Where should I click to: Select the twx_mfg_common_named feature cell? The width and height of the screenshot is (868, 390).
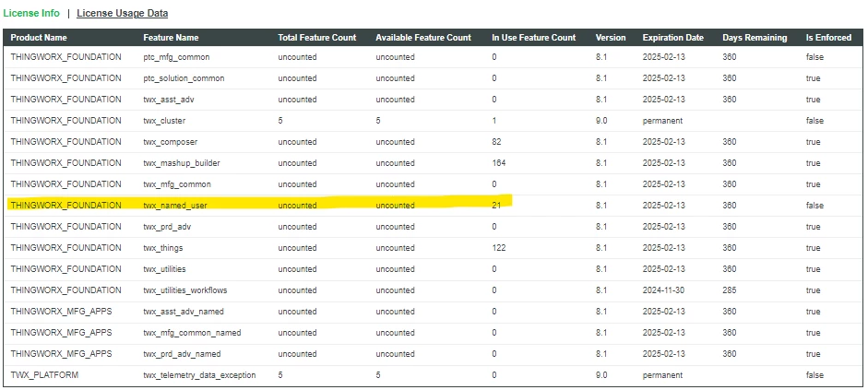click(x=192, y=333)
